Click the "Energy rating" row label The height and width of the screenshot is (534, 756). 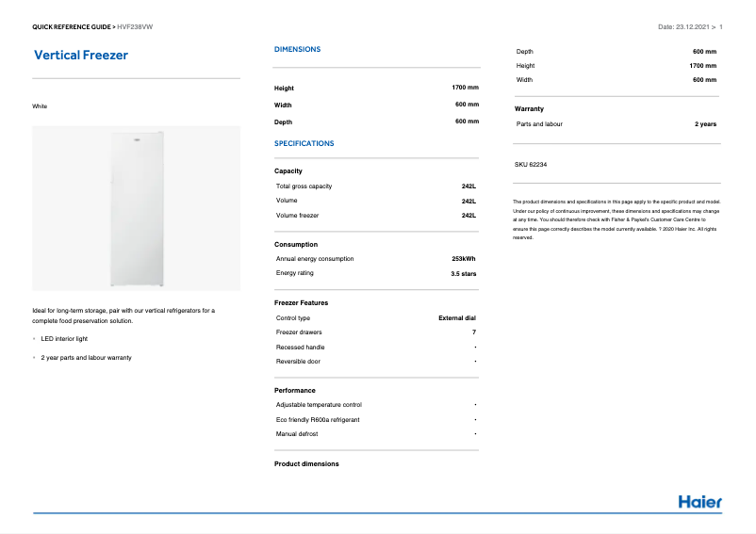(x=295, y=273)
